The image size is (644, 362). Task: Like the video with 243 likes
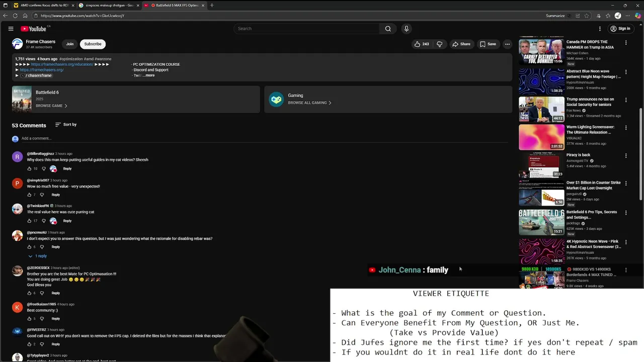[422, 44]
